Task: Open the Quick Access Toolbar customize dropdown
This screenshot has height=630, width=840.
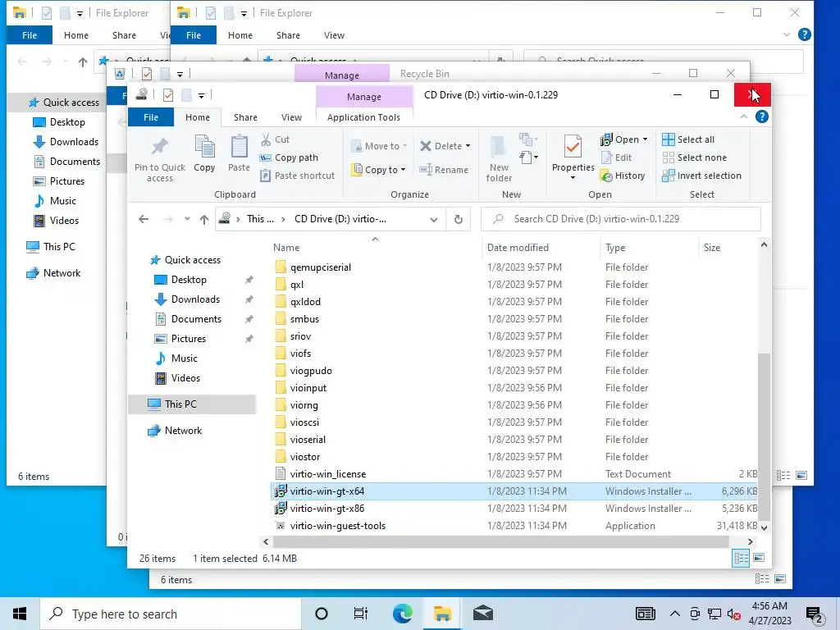Action: pyautogui.click(x=202, y=96)
